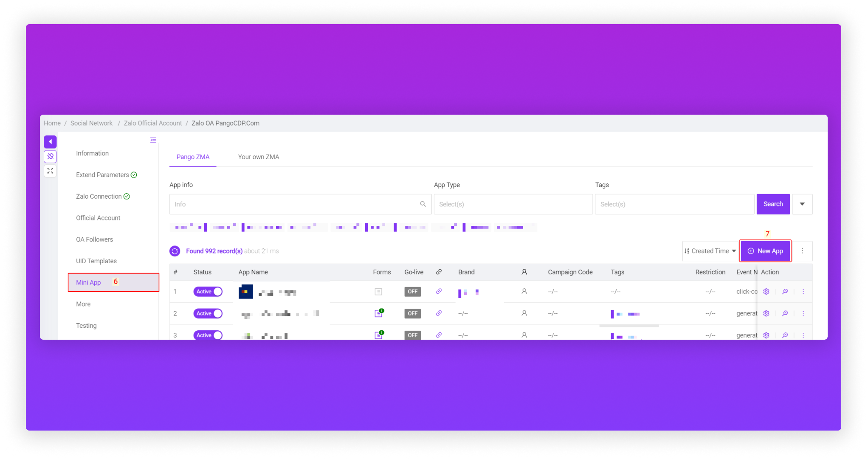This screenshot has height=459, width=868.
Task: Click the refresh records circular icon
Action: point(175,251)
